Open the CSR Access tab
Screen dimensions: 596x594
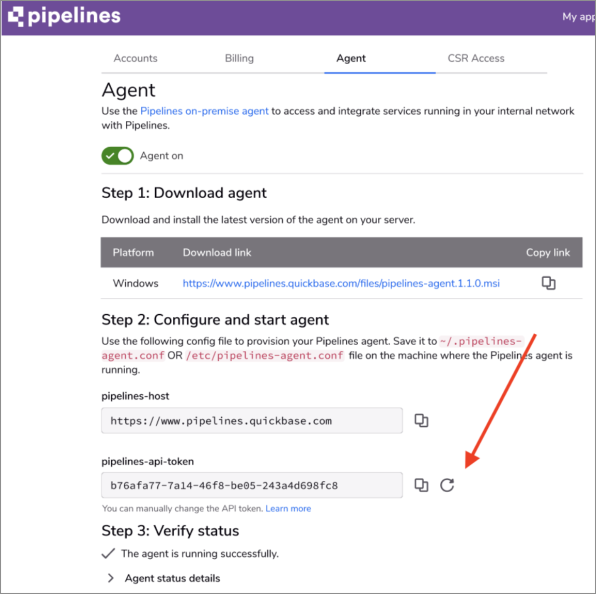pos(476,58)
